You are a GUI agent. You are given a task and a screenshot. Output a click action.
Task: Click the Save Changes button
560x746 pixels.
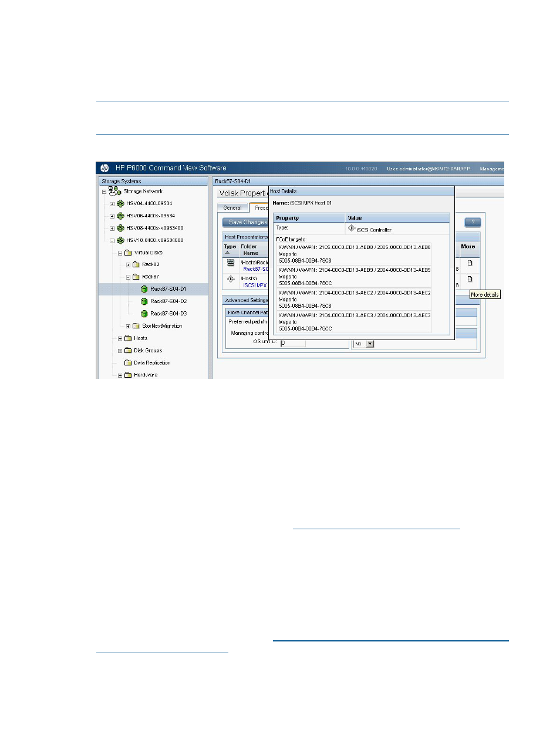tap(245, 222)
